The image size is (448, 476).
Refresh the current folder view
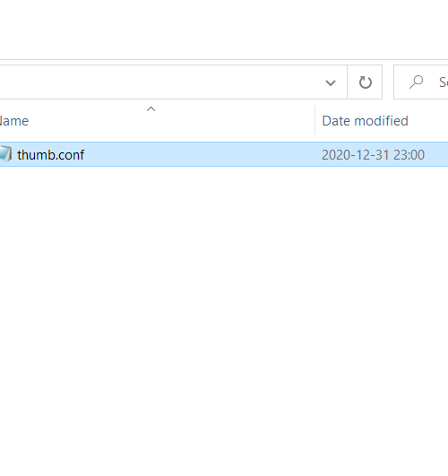pyautogui.click(x=365, y=82)
